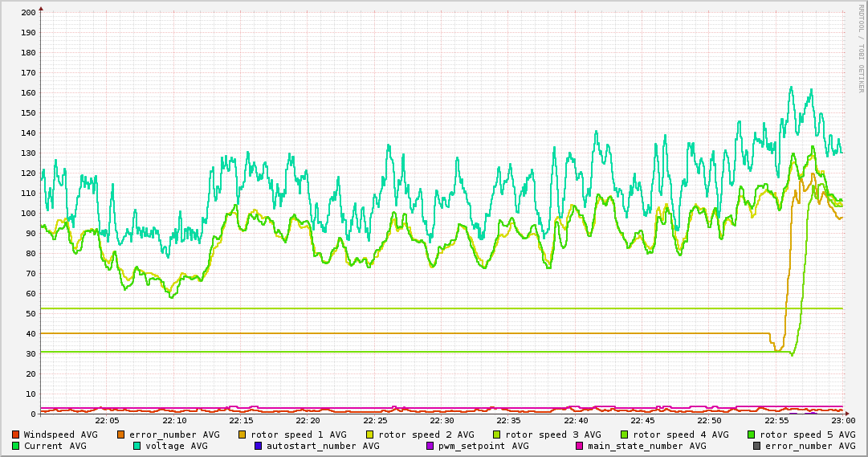Image resolution: width=868 pixels, height=457 pixels.
Task: Click the teal voltage AVG legend swatch
Action: click(x=137, y=446)
